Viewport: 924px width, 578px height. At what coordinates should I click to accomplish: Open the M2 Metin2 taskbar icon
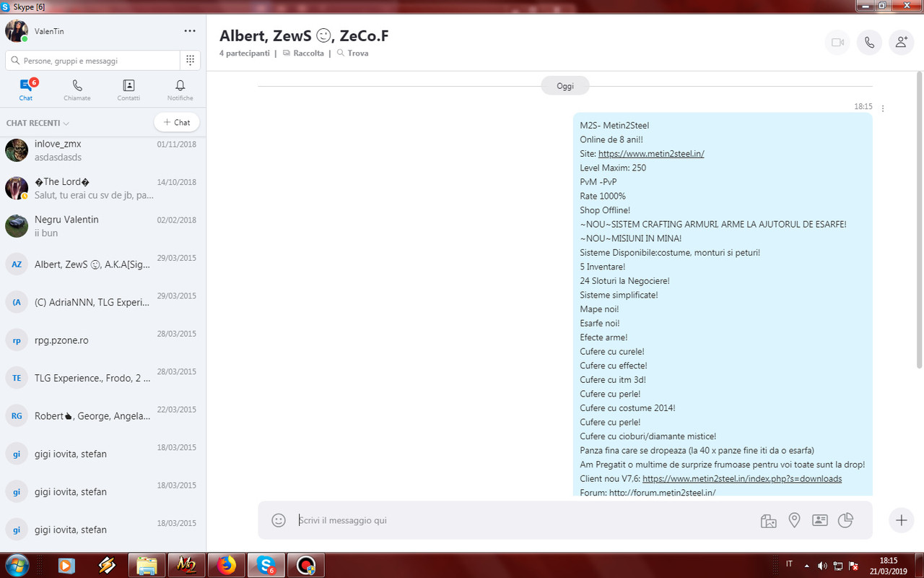point(187,565)
